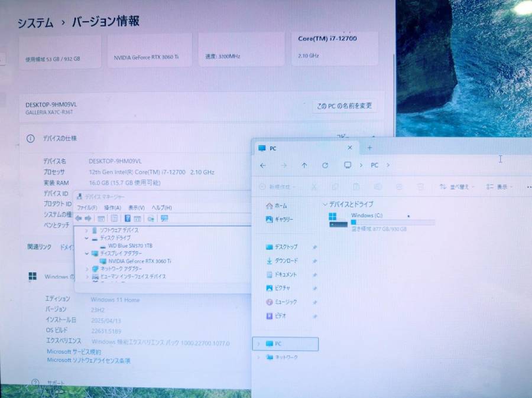
Task: Collapse the デバイスとドライブ group in Explorer
Action: click(325, 204)
